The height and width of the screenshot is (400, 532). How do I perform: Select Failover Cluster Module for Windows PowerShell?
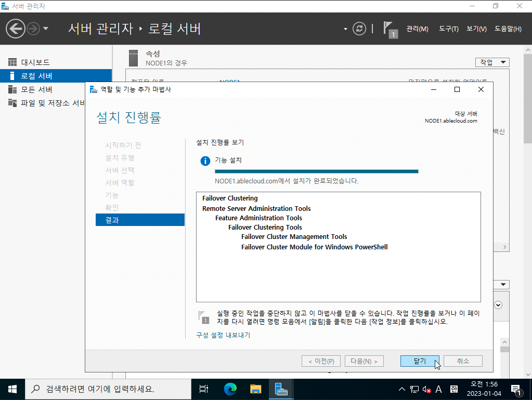point(314,247)
